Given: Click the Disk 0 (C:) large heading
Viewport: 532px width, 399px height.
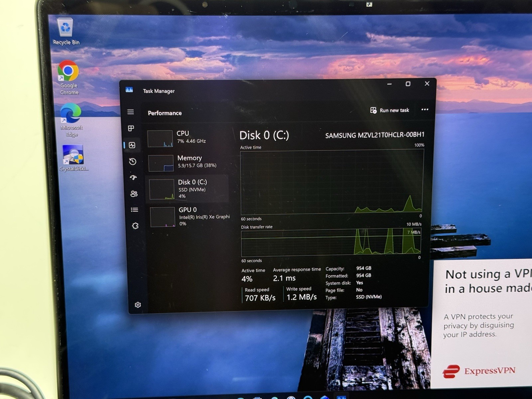Looking at the screenshot, I should click(264, 135).
